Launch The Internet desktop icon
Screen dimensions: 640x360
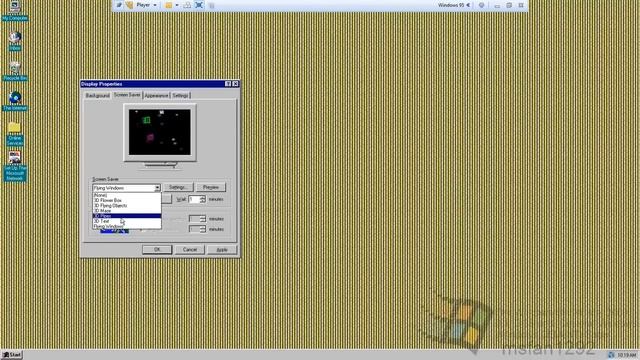tap(15, 101)
